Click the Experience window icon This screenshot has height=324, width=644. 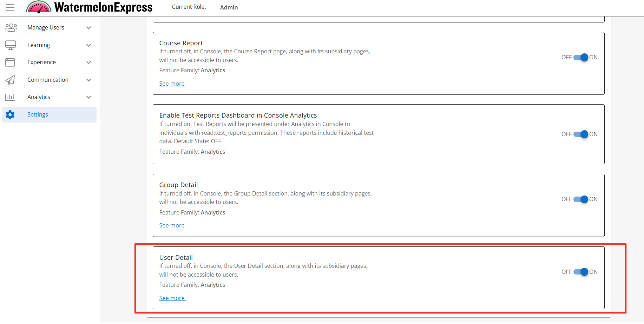[x=10, y=62]
